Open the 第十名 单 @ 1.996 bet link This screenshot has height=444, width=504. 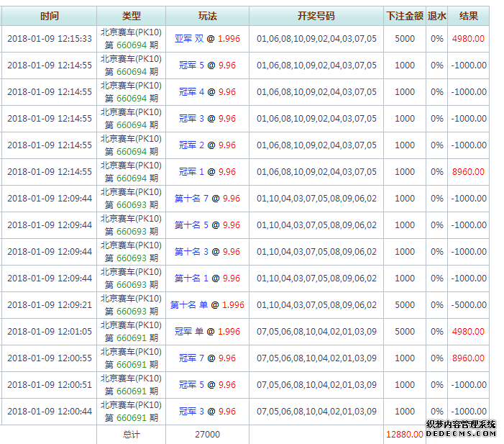coord(207,305)
